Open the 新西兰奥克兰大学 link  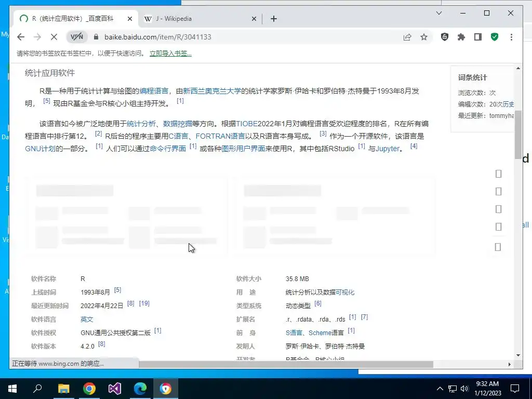point(212,91)
